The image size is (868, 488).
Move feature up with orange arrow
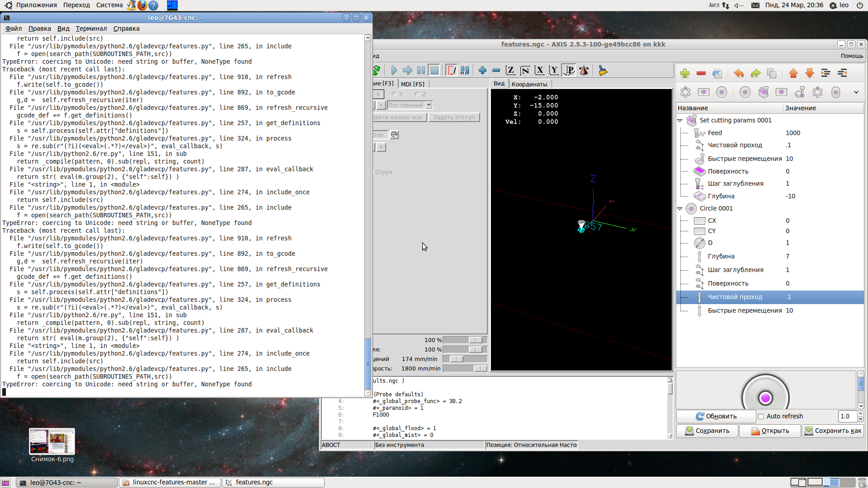[793, 73]
